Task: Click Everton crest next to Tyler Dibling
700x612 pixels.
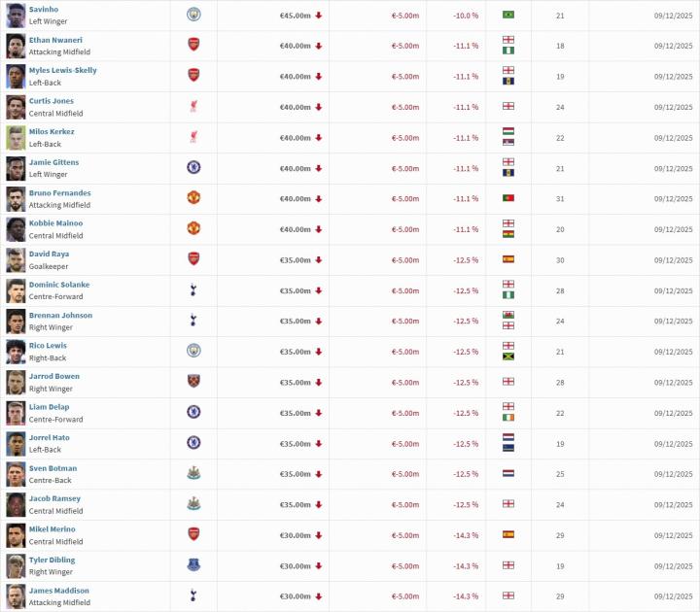Action: pyautogui.click(x=192, y=565)
